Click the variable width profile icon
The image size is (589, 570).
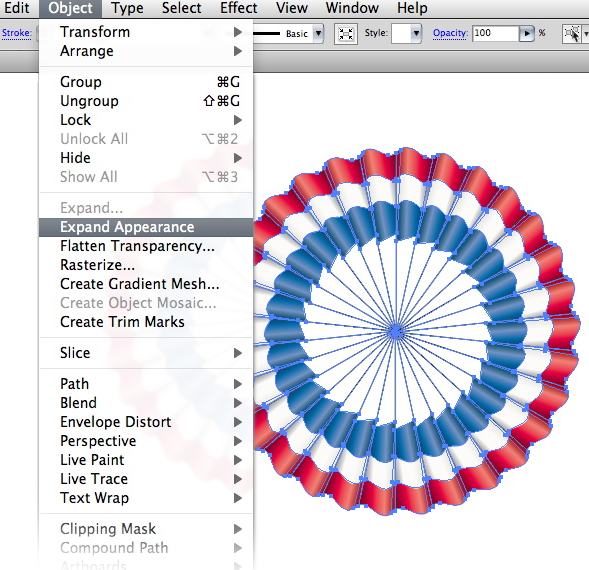coord(346,34)
